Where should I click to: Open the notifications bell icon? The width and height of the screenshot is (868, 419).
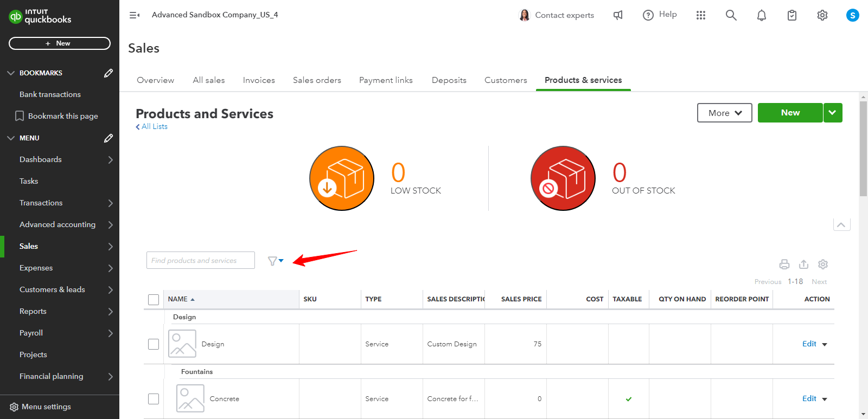pos(762,15)
